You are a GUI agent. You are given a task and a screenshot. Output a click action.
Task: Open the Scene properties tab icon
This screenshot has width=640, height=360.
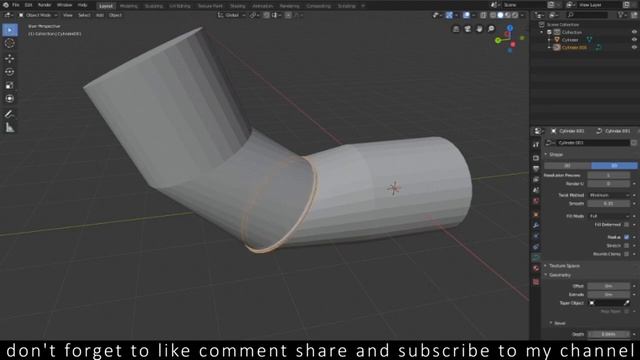[x=536, y=190]
